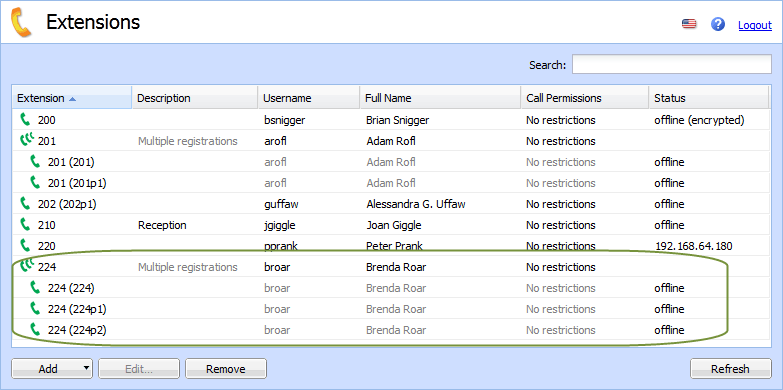The image size is (783, 390).
Task: Log out using the Logout link
Action: (755, 25)
